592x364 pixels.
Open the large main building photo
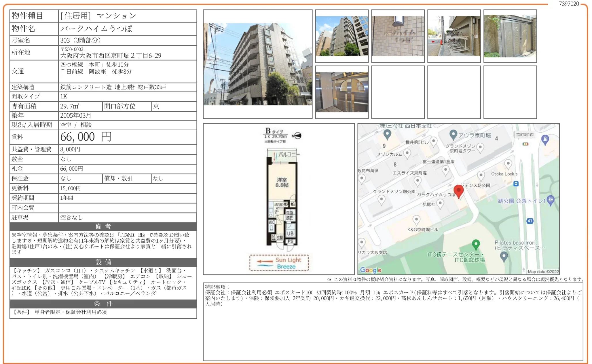[257, 64]
